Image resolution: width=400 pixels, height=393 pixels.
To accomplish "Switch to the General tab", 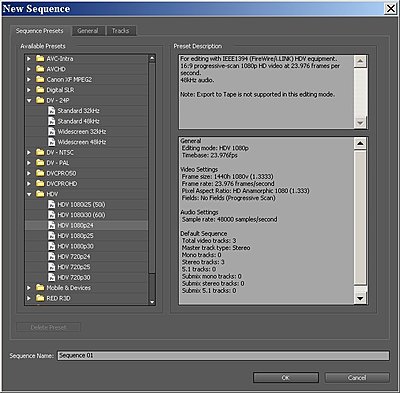I will (88, 31).
